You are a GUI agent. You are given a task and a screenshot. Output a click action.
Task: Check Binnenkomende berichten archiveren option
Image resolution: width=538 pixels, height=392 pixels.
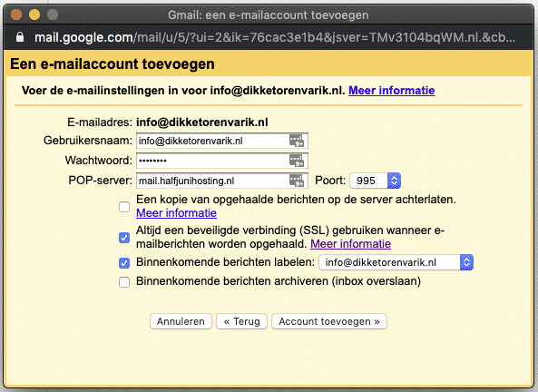point(124,282)
